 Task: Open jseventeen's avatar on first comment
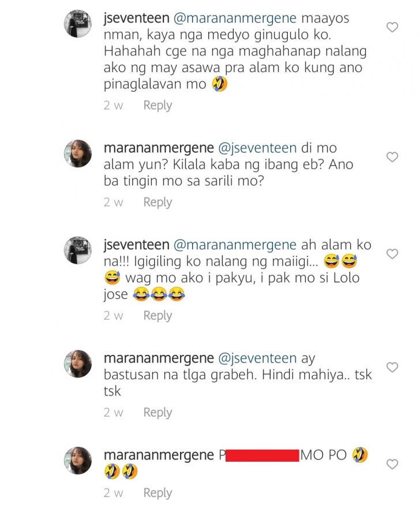(78, 23)
